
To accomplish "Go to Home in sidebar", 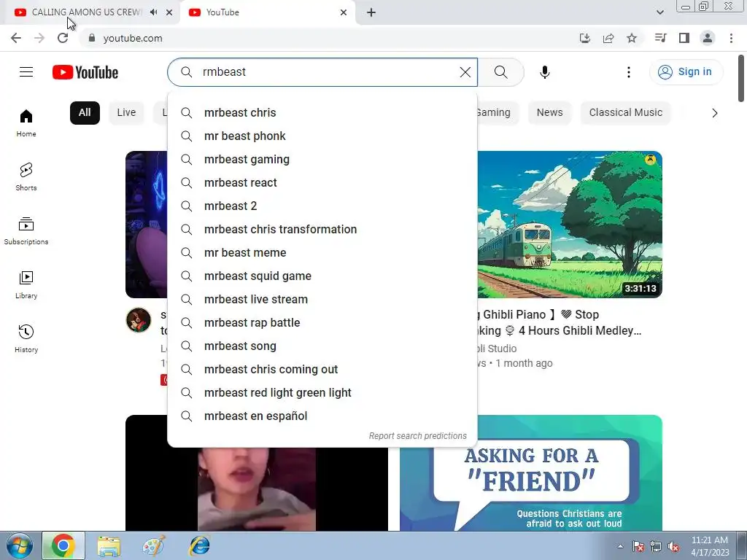I will point(26,123).
